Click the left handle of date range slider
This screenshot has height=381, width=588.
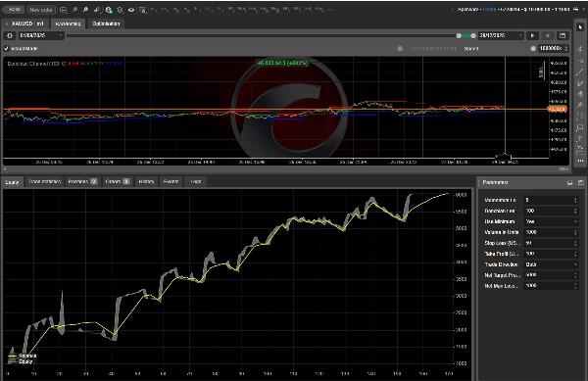(x=459, y=35)
